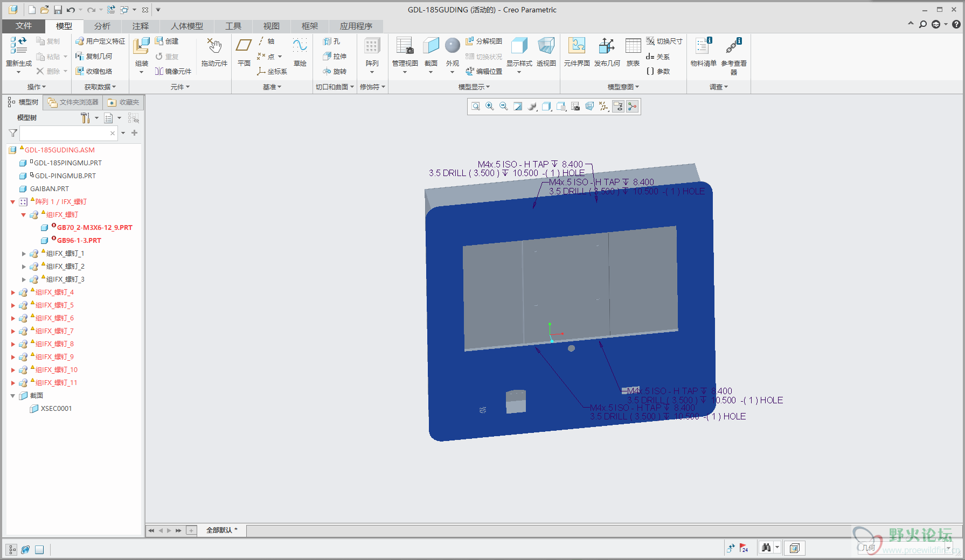This screenshot has width=965, height=560.
Task: Click the 镜像元件 button
Action: tap(173, 71)
